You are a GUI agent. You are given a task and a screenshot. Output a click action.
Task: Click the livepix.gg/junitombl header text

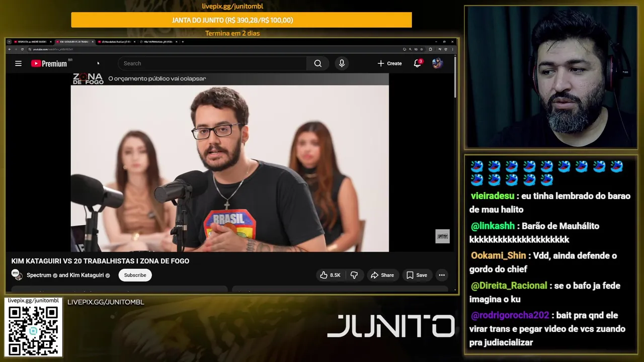pyautogui.click(x=232, y=6)
